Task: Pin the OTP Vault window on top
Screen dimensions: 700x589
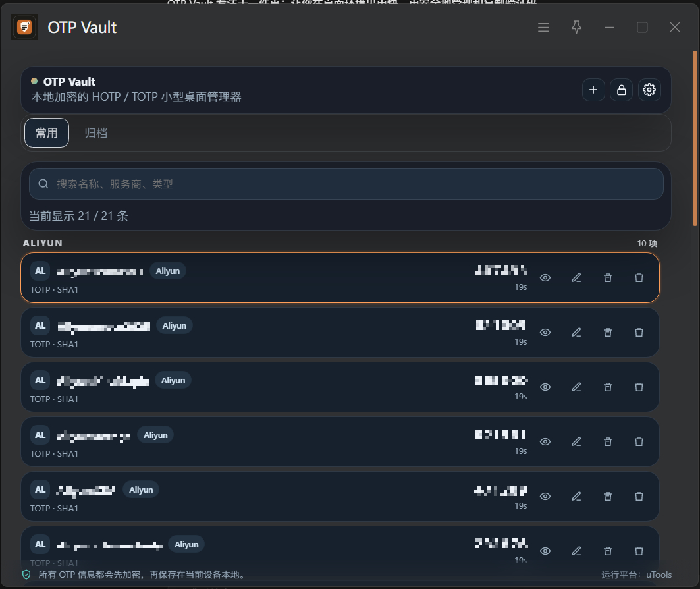Action: pyautogui.click(x=576, y=27)
